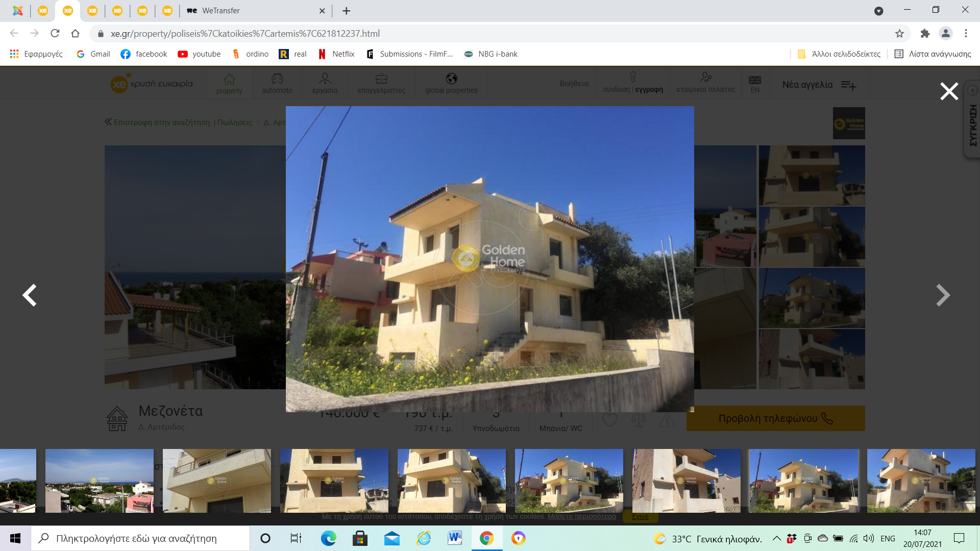Reload the xe.gr page

[55, 34]
